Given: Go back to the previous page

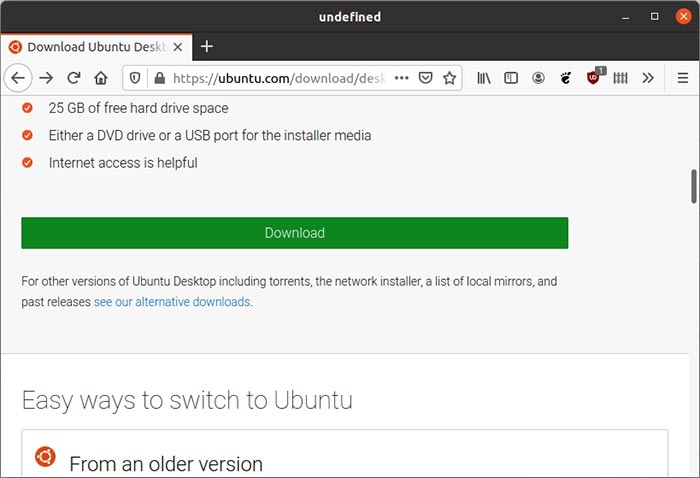Looking at the screenshot, I should coord(18,78).
